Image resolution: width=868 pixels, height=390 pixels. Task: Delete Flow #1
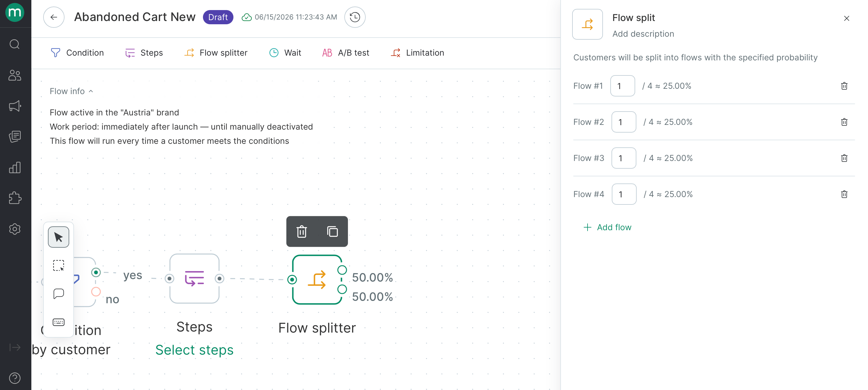pyautogui.click(x=844, y=86)
